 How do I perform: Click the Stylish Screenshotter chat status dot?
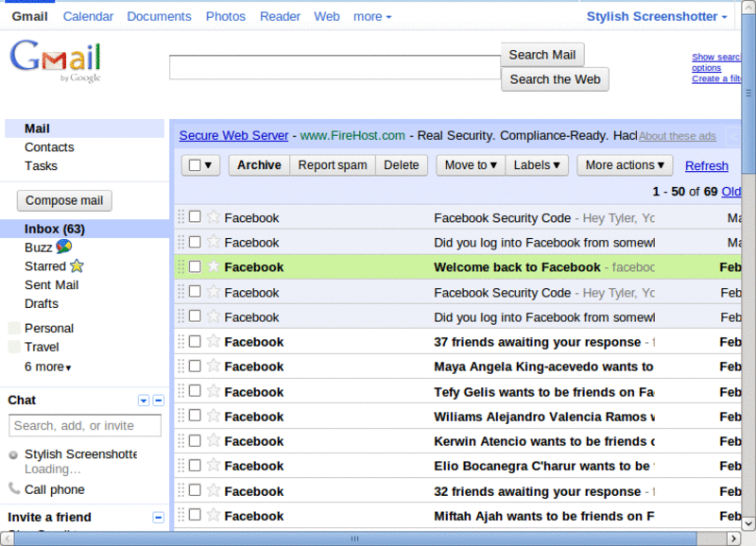point(13,454)
